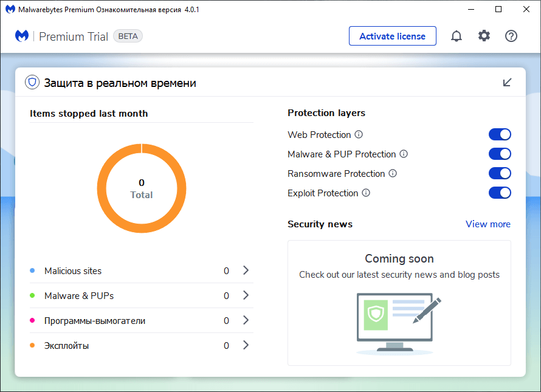The width and height of the screenshot is (541, 392).
Task: Click the Activate license button
Action: [392, 36]
